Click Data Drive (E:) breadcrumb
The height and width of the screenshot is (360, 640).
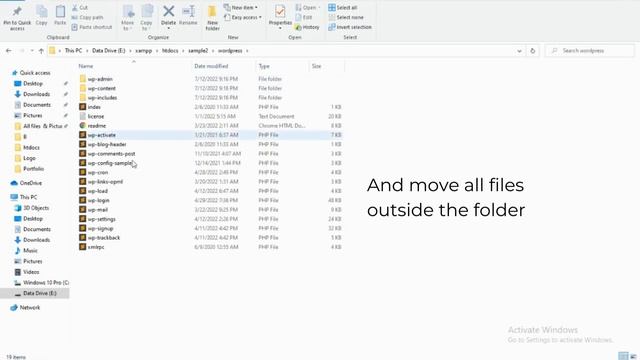[109, 51]
